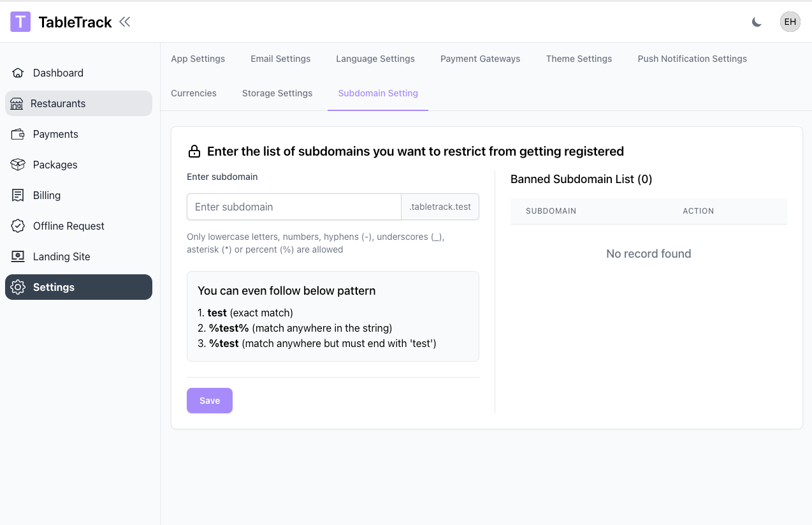Focus the Enter subdomain input field

click(x=294, y=207)
